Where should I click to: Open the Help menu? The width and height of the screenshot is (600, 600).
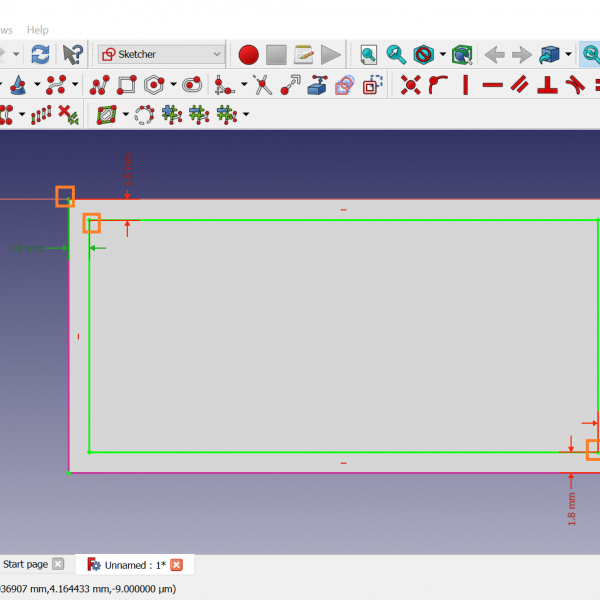coord(37,30)
